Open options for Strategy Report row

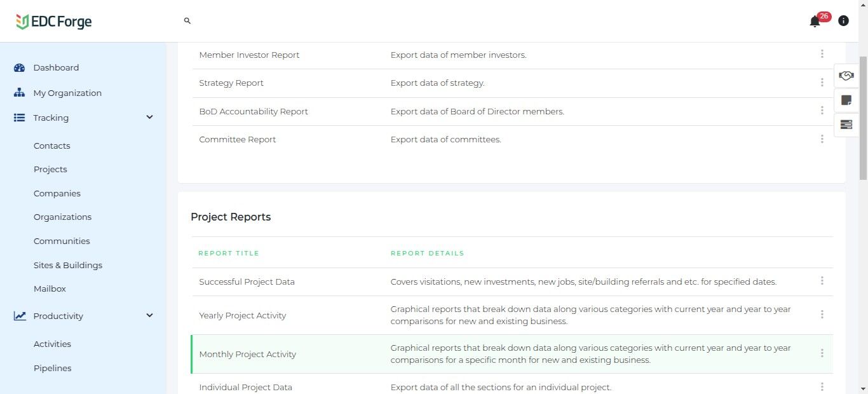pos(822,83)
